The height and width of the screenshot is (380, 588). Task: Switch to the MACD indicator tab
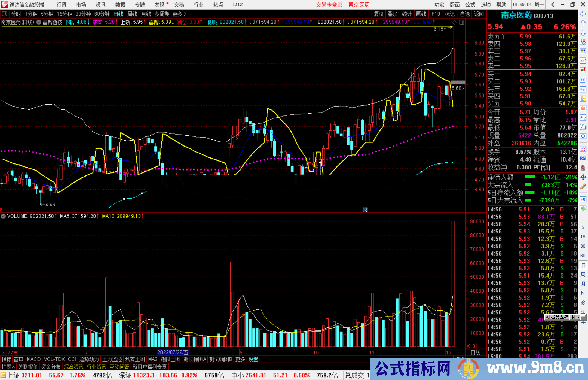[x=33, y=359]
